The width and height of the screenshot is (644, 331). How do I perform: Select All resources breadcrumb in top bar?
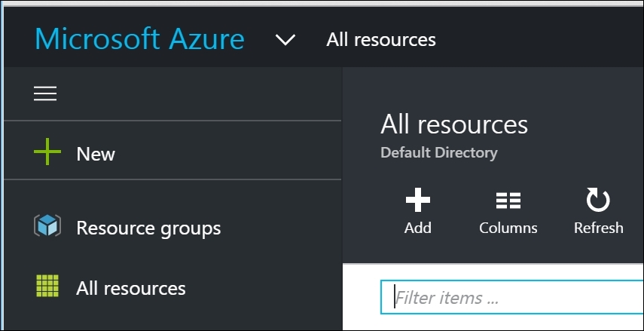click(x=381, y=40)
